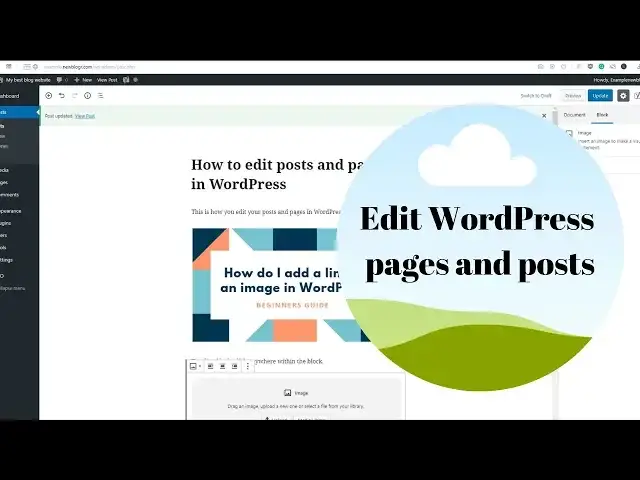
Task: Switch to the Document tab
Action: (574, 115)
